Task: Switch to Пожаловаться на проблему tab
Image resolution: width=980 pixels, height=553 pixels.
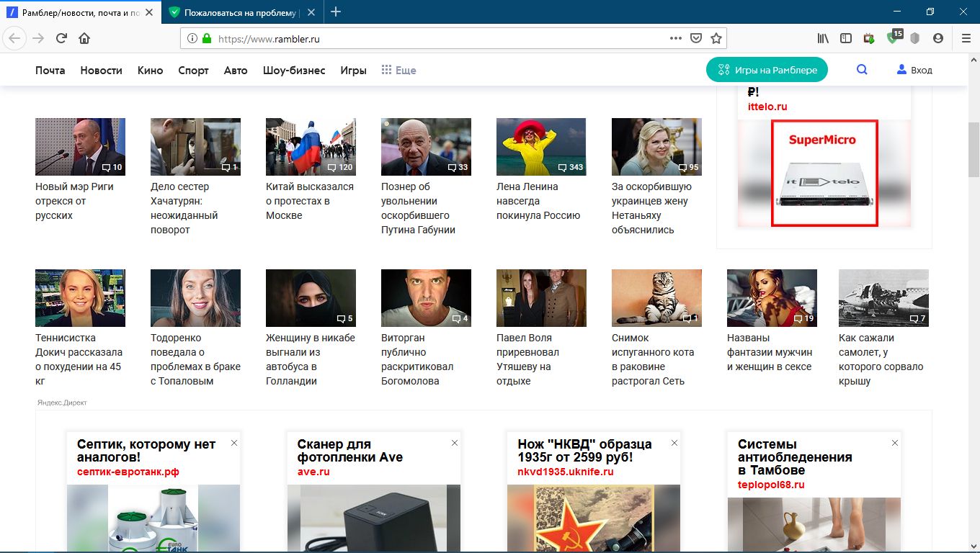Action: [x=242, y=12]
